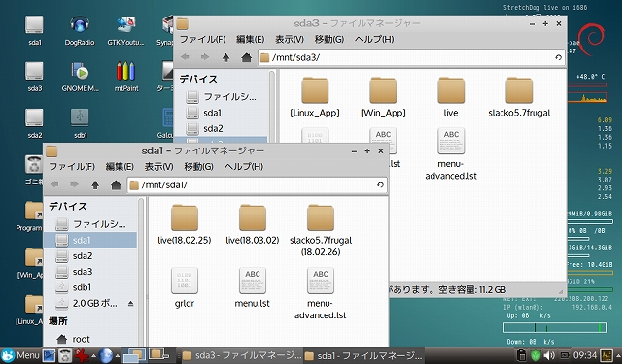Screen dimensions: 622x364
Task: Click the sdb1 USB drive desktop icon
Action: 80,124
